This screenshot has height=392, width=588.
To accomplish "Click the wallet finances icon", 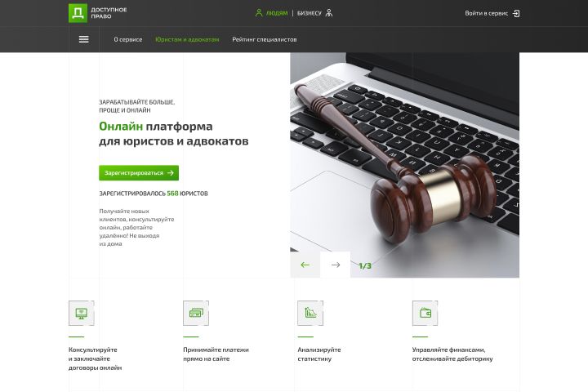I will (x=425, y=313).
